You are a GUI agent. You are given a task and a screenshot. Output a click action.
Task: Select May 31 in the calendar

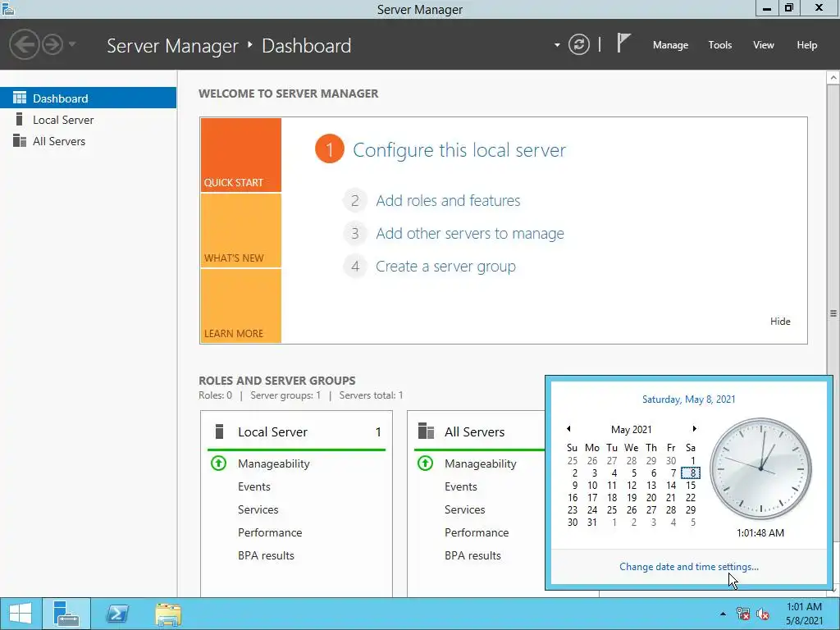point(592,523)
